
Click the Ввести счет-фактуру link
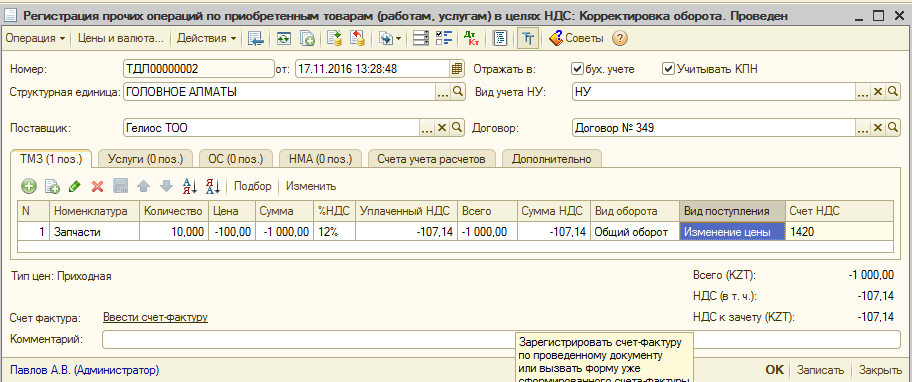[155, 317]
